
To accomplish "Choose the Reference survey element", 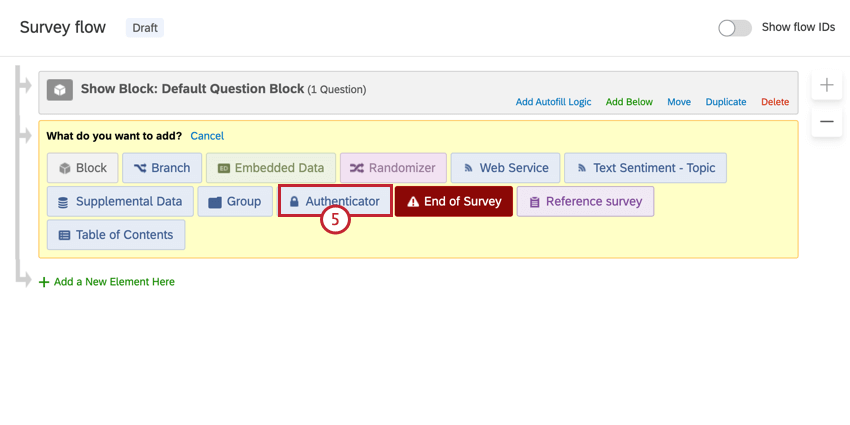I will (585, 201).
